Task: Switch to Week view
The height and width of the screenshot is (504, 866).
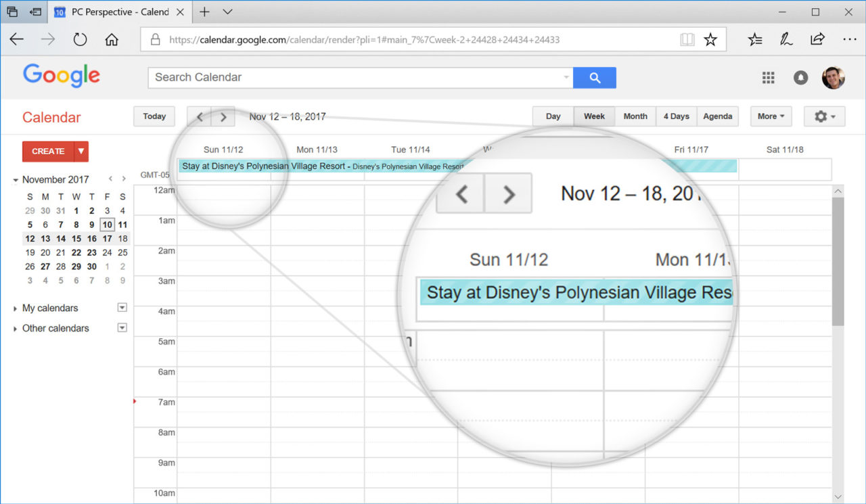Action: [594, 116]
